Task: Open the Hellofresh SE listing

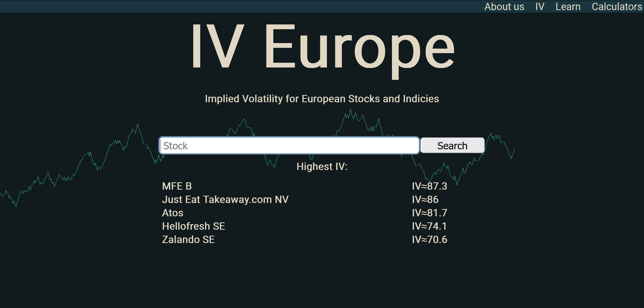Action: coord(193,226)
